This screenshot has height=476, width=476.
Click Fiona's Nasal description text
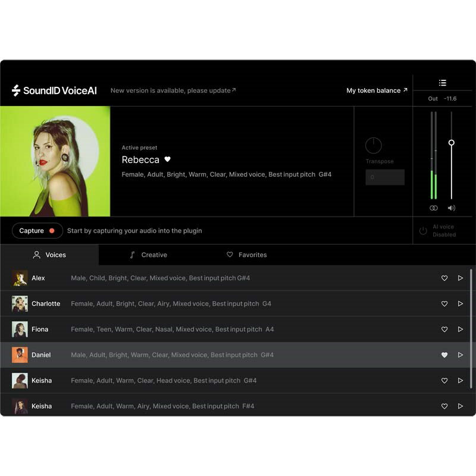[x=172, y=330]
